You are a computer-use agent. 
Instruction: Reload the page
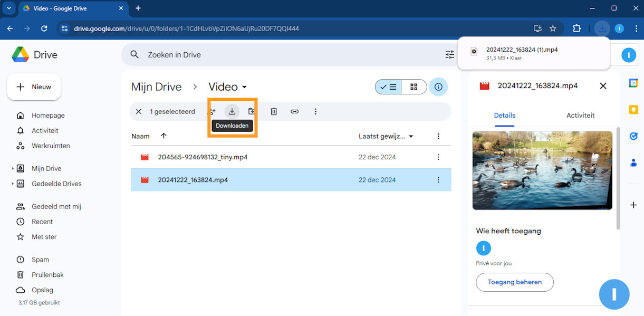pyautogui.click(x=44, y=28)
